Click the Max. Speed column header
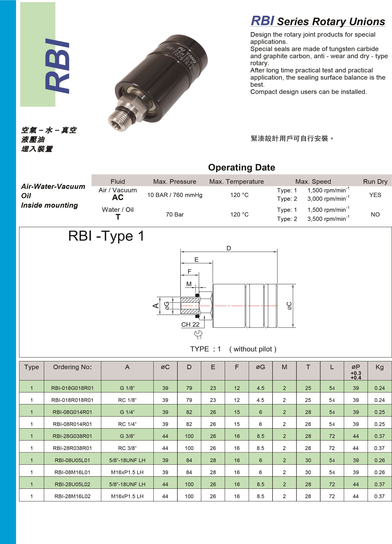 point(313,181)
